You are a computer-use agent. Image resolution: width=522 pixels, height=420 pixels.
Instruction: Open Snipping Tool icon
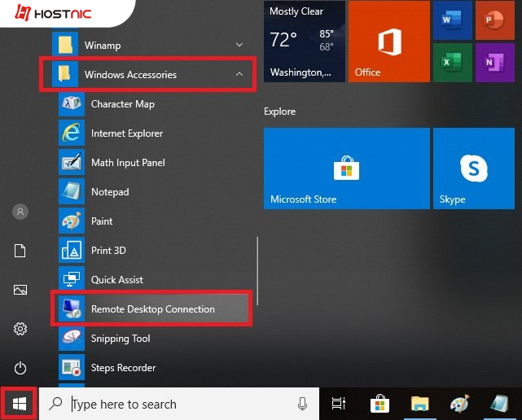click(72, 338)
